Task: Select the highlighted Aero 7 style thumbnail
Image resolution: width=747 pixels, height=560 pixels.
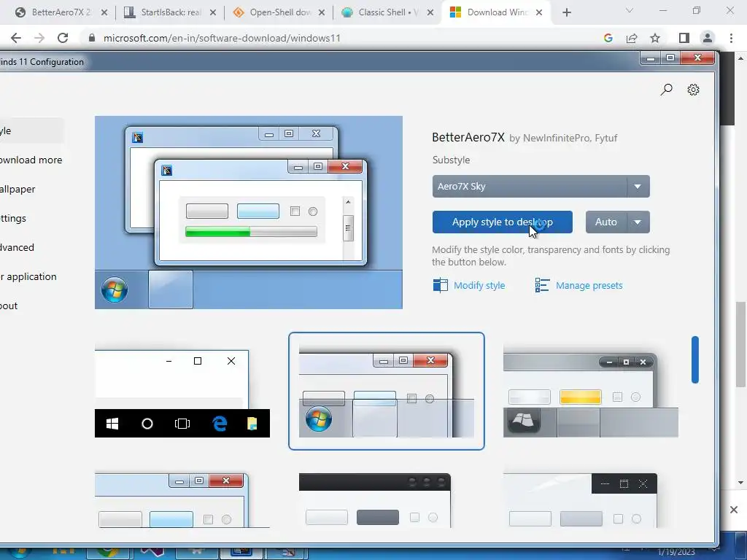Action: [387, 391]
